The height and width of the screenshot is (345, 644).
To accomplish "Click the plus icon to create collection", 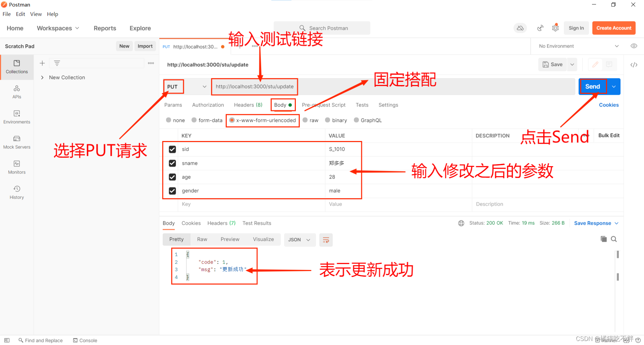I will pos(42,63).
